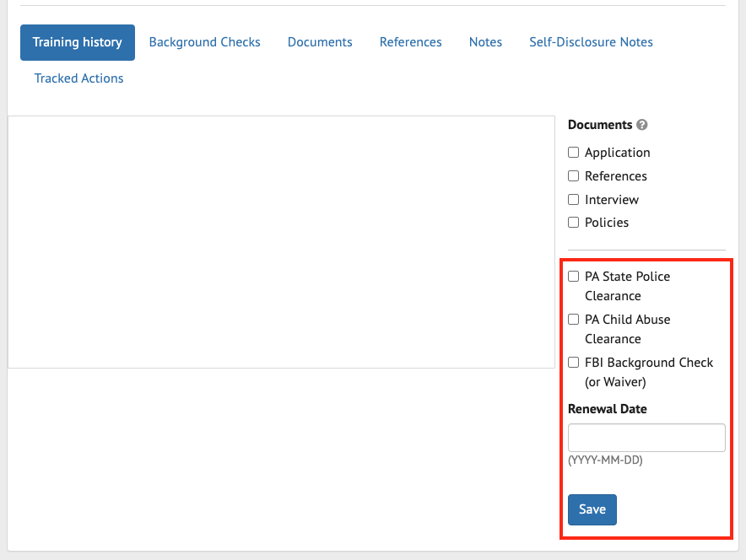
Task: Check the Application checkbox
Action: (x=574, y=153)
